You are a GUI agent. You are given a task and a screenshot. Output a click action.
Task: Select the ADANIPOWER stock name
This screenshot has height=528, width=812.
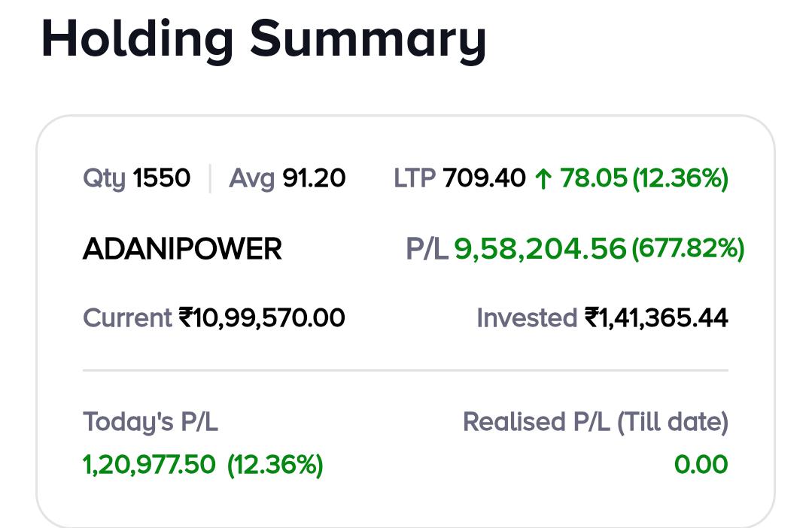182,249
